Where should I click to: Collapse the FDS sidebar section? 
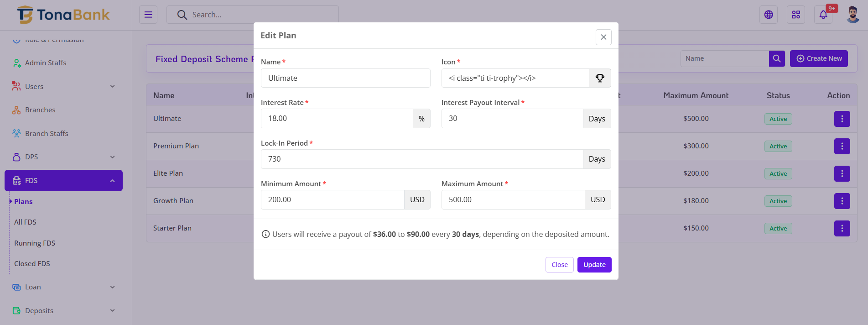[63, 181]
